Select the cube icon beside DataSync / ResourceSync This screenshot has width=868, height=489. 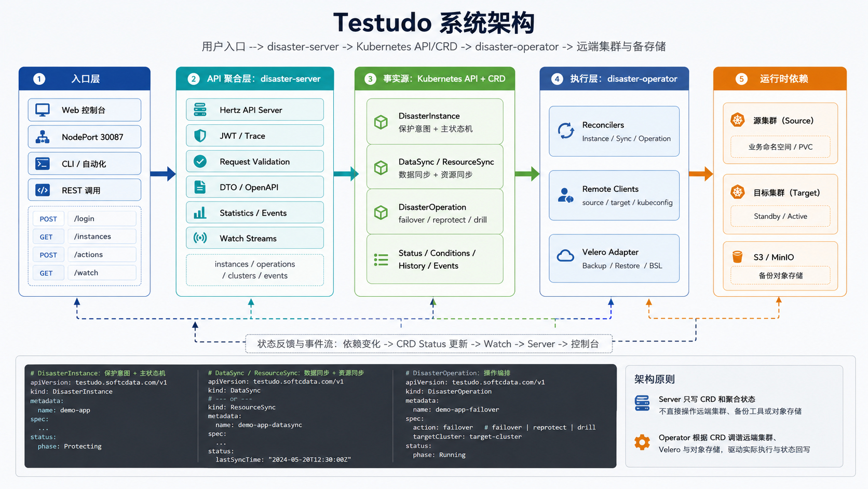(x=381, y=167)
